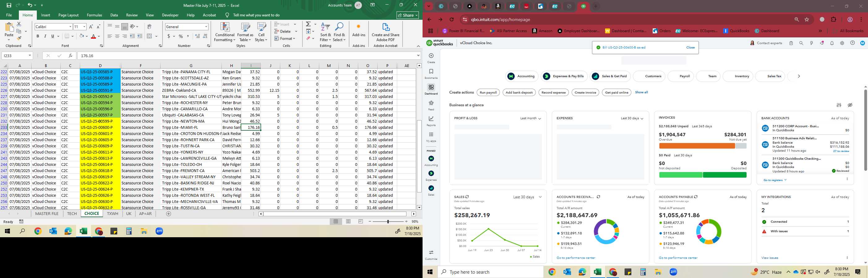868x278 pixels.
Task: Switch to the AP=AR sheet tab
Action: 145,214
